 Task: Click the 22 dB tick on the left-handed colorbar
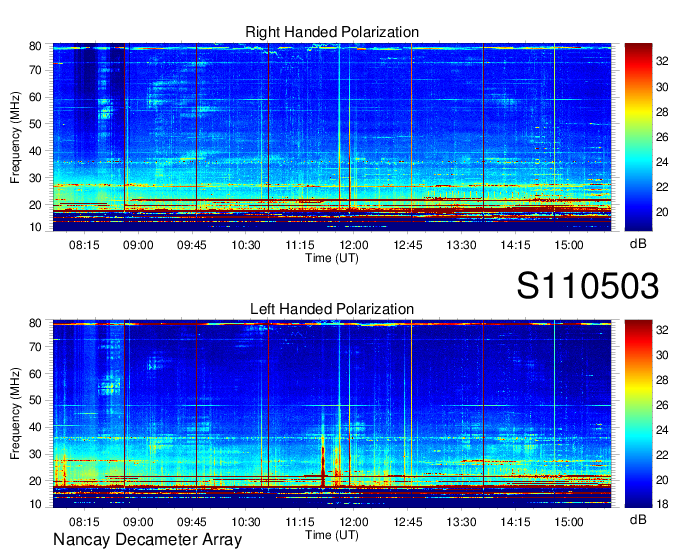click(x=662, y=455)
